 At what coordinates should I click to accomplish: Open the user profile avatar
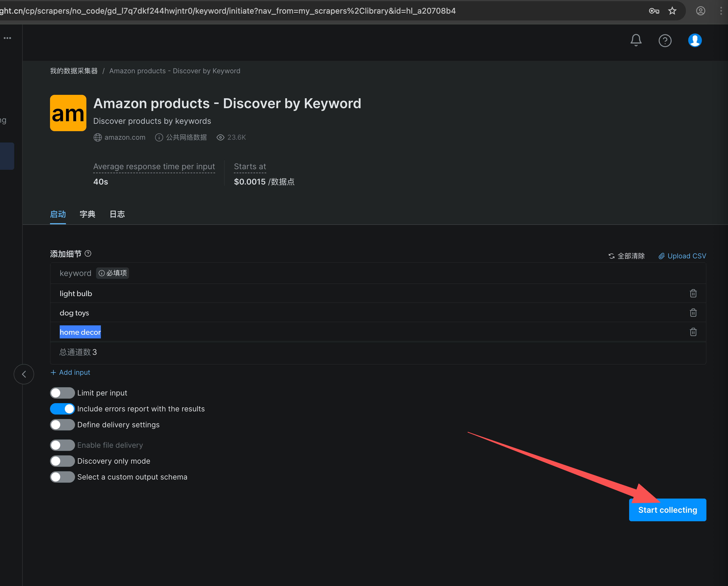[694, 41]
